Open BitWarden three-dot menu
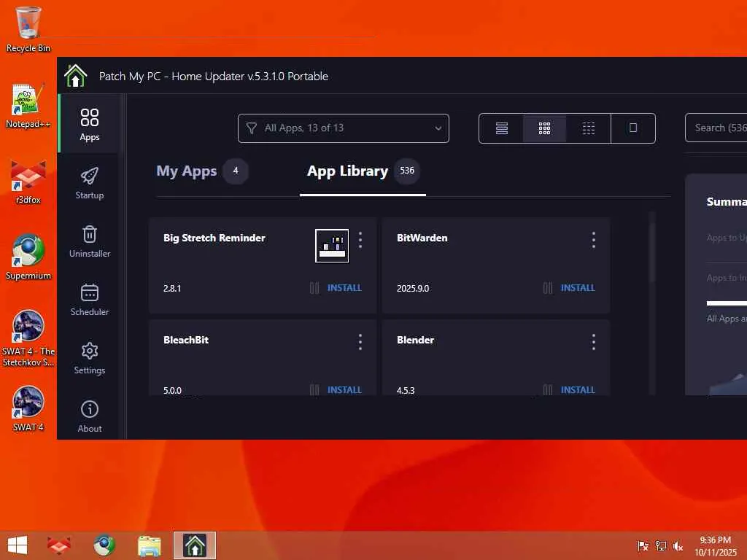 tap(594, 240)
